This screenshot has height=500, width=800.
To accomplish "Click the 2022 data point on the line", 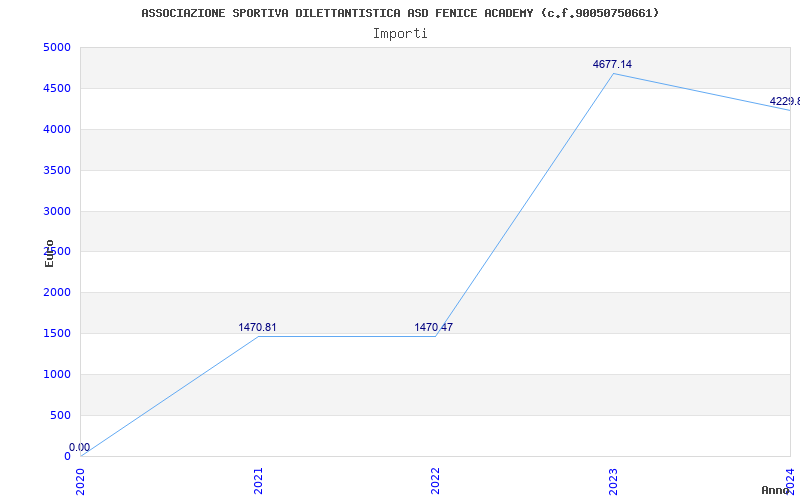I will coord(435,336).
